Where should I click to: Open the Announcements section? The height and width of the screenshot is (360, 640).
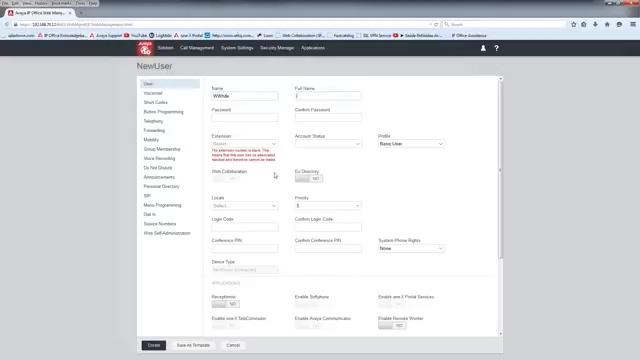coord(159,177)
